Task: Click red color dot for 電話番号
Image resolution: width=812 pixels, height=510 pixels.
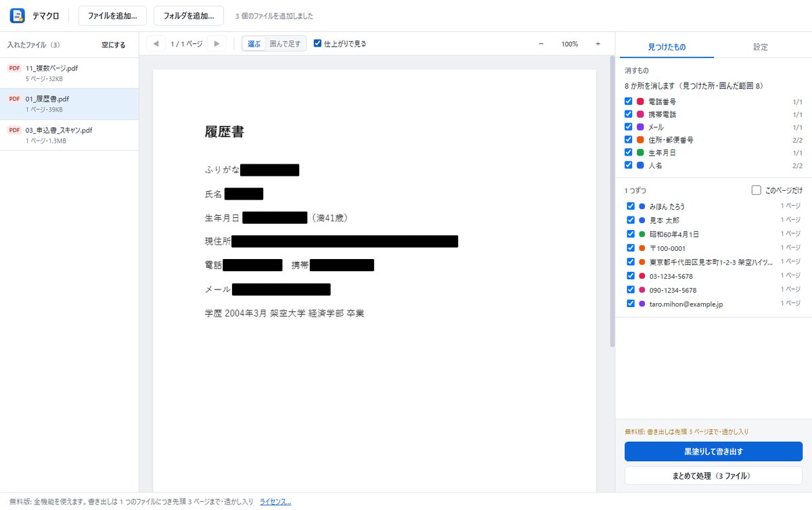Action: [x=640, y=101]
